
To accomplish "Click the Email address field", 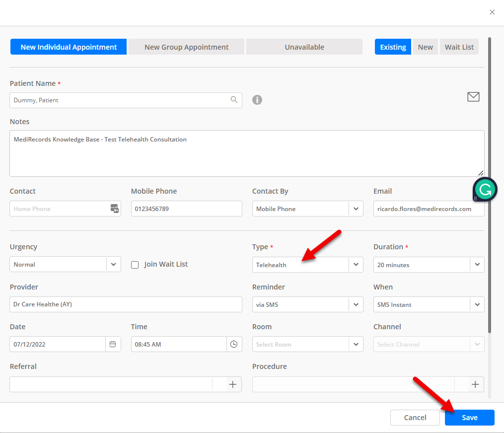I will (429, 209).
